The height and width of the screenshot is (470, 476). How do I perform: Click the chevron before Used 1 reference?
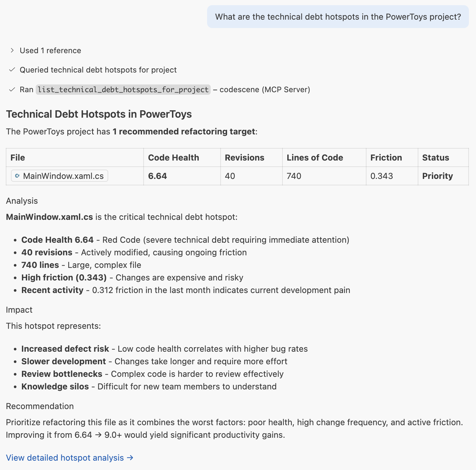point(12,50)
